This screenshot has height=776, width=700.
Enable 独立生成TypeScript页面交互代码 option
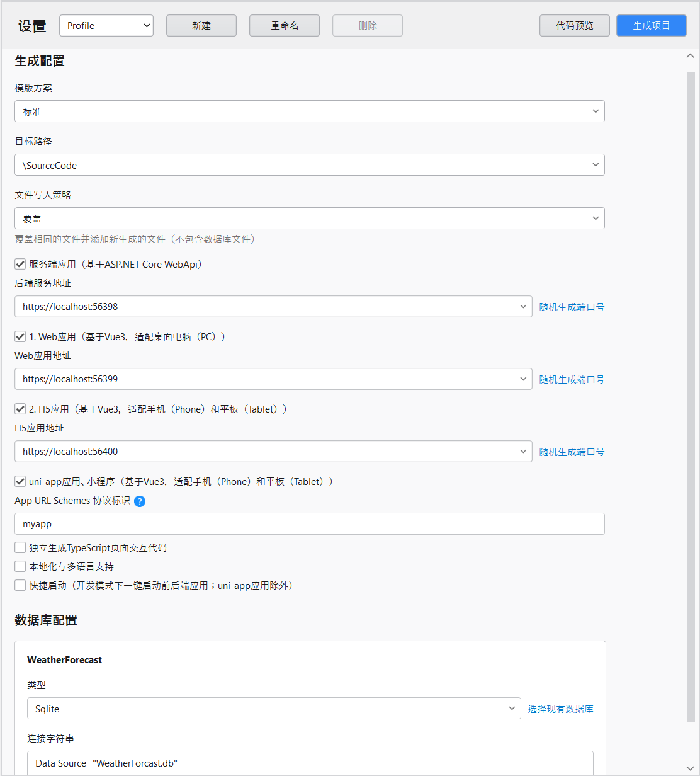tap(20, 547)
